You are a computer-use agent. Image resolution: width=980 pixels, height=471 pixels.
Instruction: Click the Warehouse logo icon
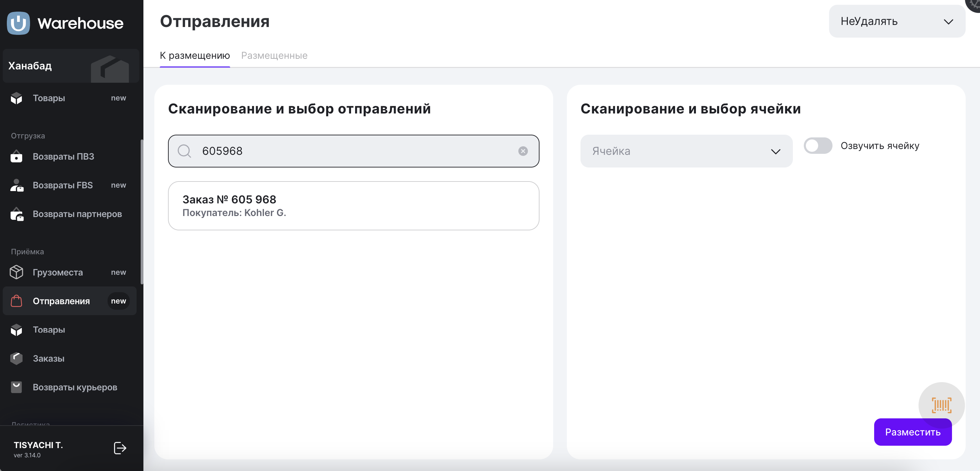[18, 23]
